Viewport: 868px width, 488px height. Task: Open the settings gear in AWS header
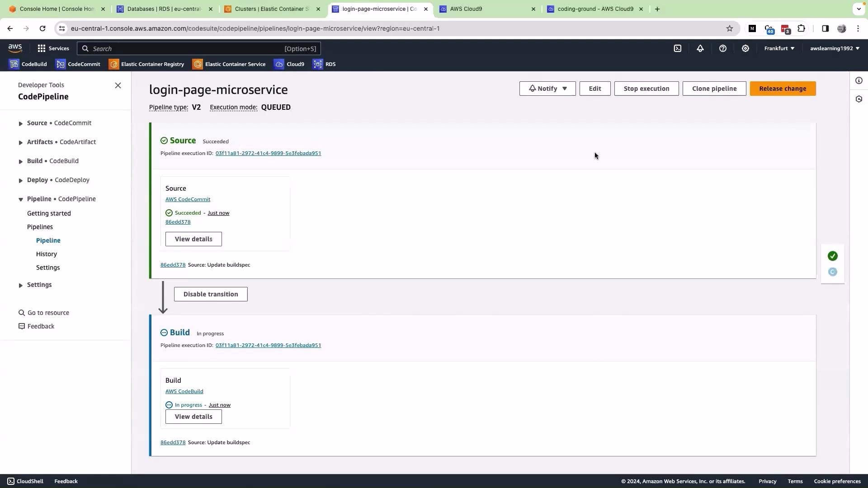pyautogui.click(x=745, y=48)
